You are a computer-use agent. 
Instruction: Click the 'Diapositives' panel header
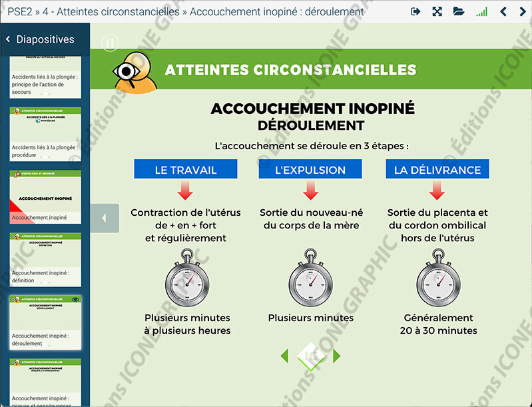tap(45, 39)
